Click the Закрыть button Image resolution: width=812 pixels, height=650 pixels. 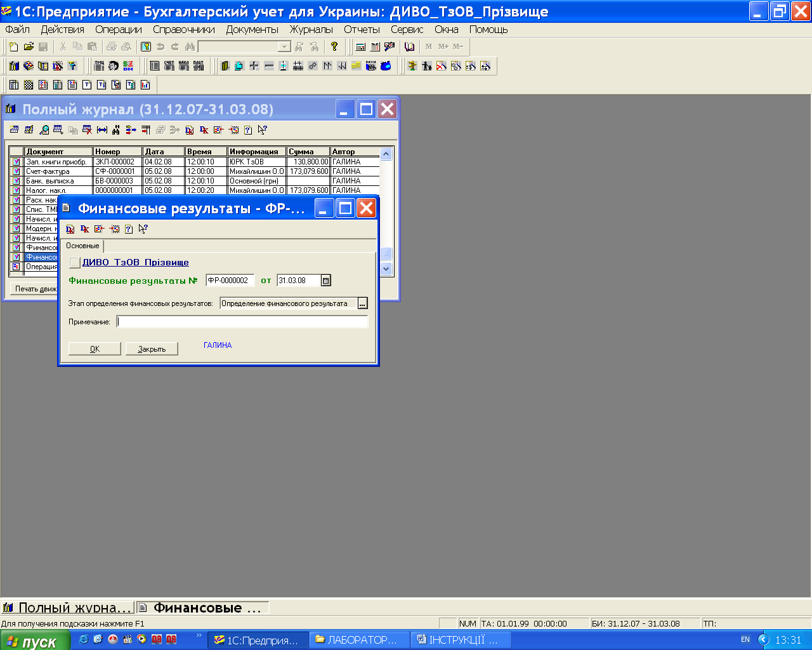tap(152, 348)
